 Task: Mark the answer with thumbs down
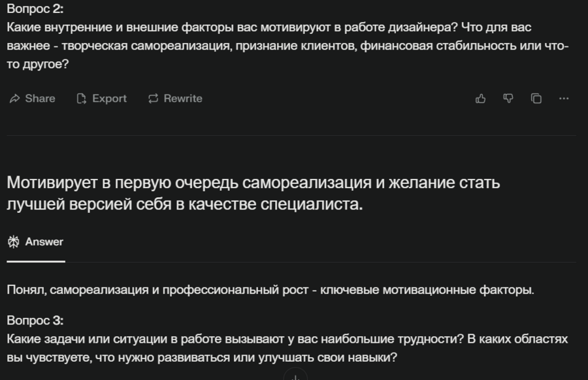(508, 99)
